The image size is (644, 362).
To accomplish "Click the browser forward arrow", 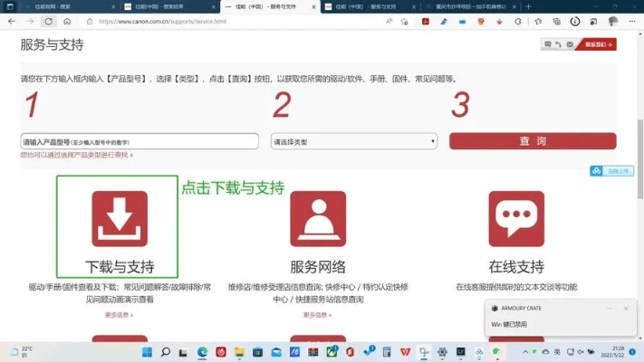I will [x=30, y=22].
